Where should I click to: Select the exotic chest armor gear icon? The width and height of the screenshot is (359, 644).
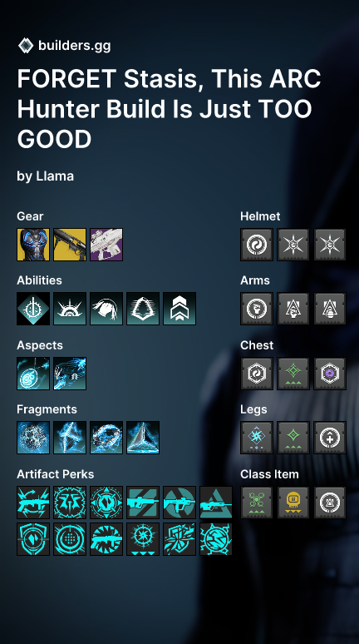pos(33,245)
